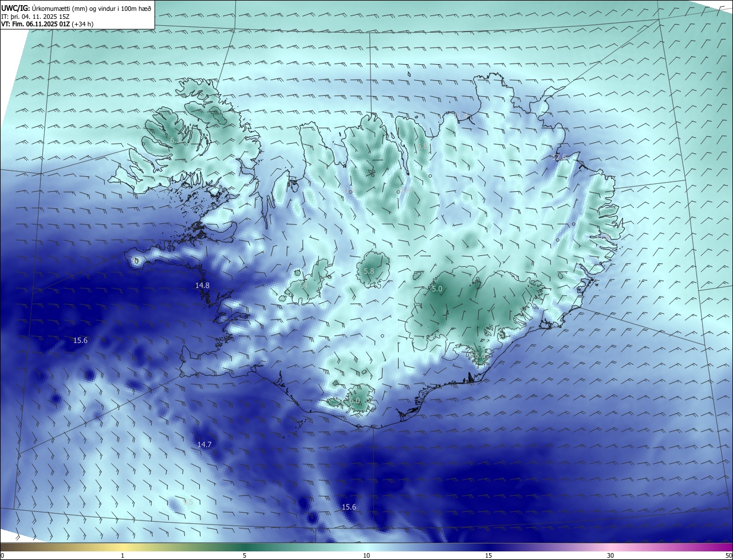Viewport: 733px width, 560px height.
Task: Click the 15.6 label just above the color bar
Action: (349, 507)
